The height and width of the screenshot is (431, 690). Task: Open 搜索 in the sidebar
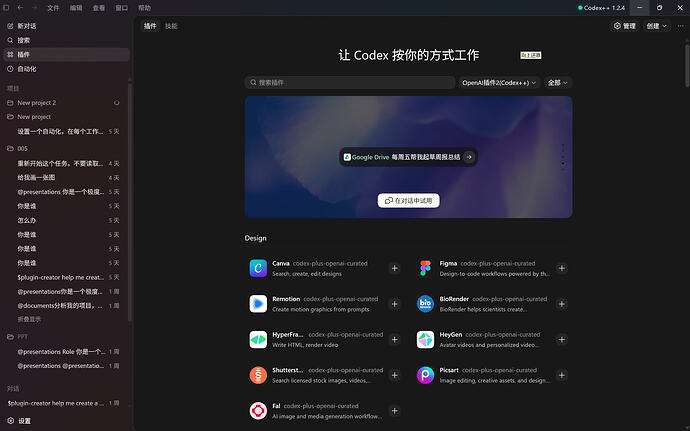(x=66, y=40)
